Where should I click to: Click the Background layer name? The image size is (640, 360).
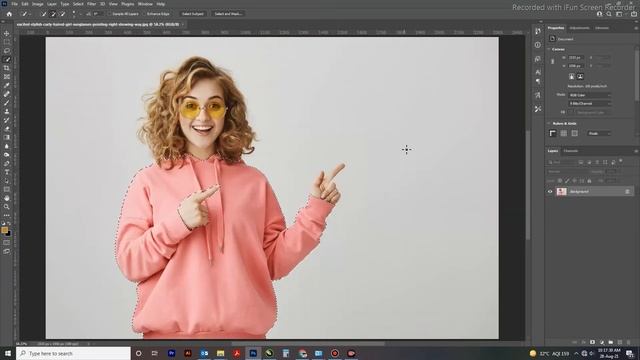point(579,191)
